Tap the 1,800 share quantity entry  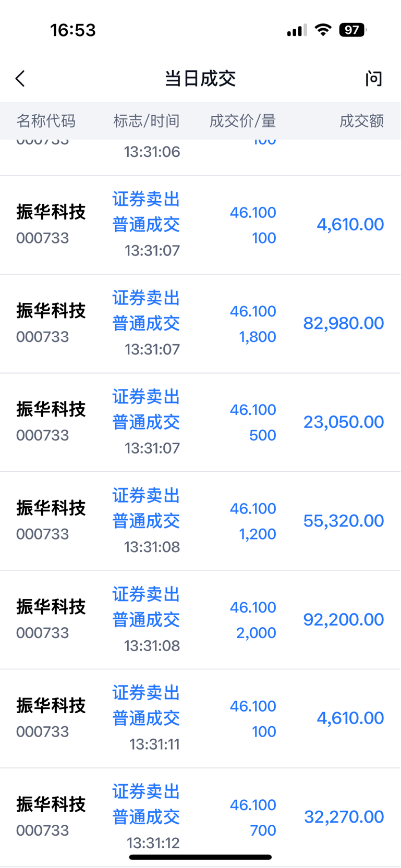coord(258,337)
